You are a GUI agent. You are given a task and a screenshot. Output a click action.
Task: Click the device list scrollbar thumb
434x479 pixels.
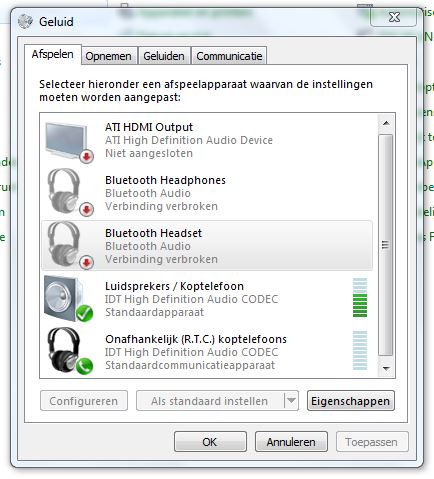coord(386,245)
